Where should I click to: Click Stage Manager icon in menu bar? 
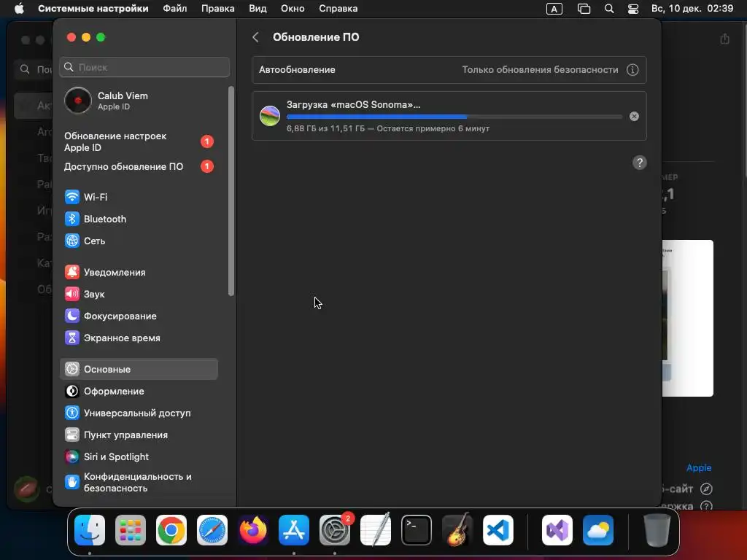(x=584, y=9)
